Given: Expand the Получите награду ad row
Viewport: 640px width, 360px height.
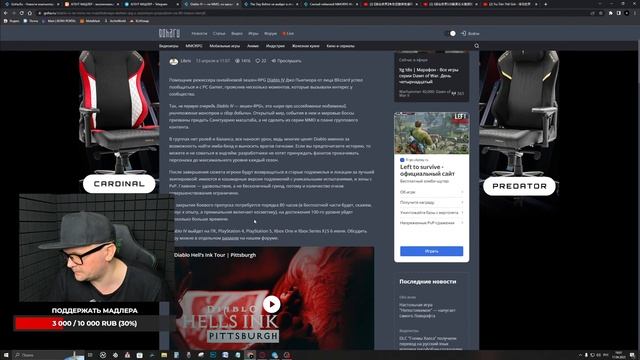Looking at the screenshot, I should click(x=431, y=202).
